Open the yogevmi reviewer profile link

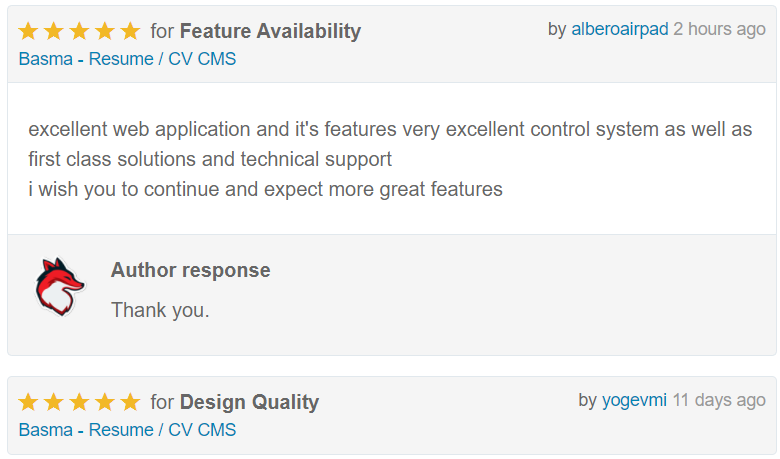(634, 400)
